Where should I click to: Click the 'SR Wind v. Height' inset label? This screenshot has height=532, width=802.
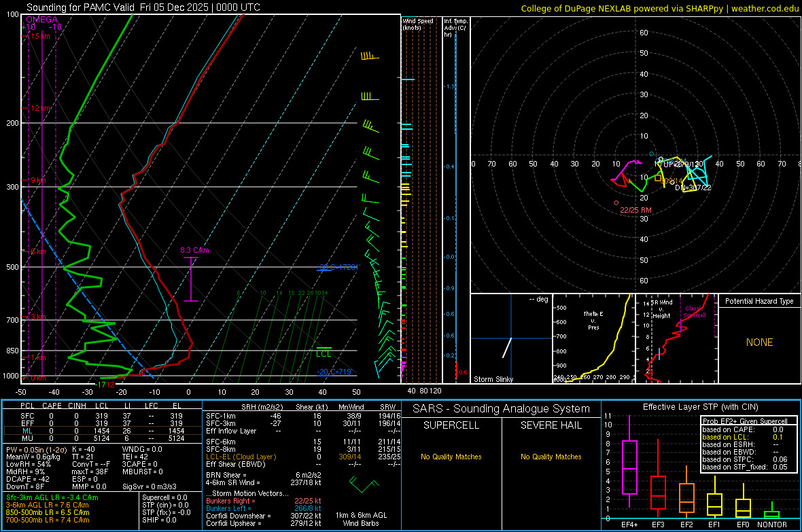click(x=661, y=309)
